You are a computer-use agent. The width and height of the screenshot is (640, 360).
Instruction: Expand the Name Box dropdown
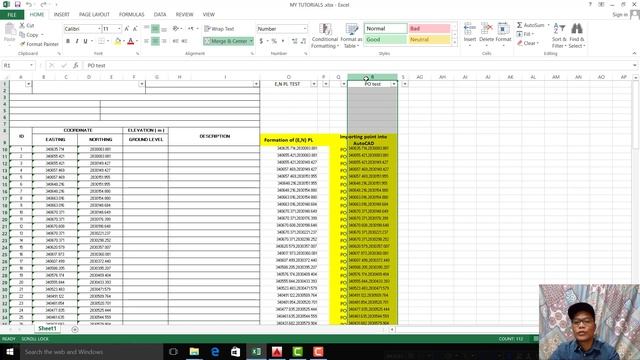pyautogui.click(x=31, y=65)
